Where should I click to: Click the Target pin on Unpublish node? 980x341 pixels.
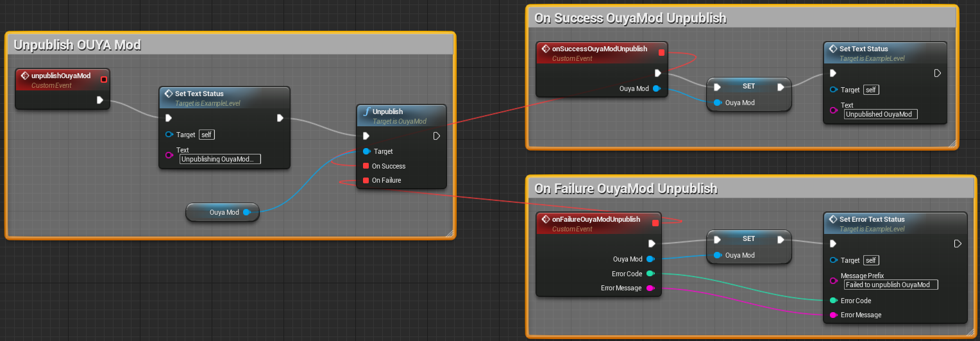pos(366,152)
